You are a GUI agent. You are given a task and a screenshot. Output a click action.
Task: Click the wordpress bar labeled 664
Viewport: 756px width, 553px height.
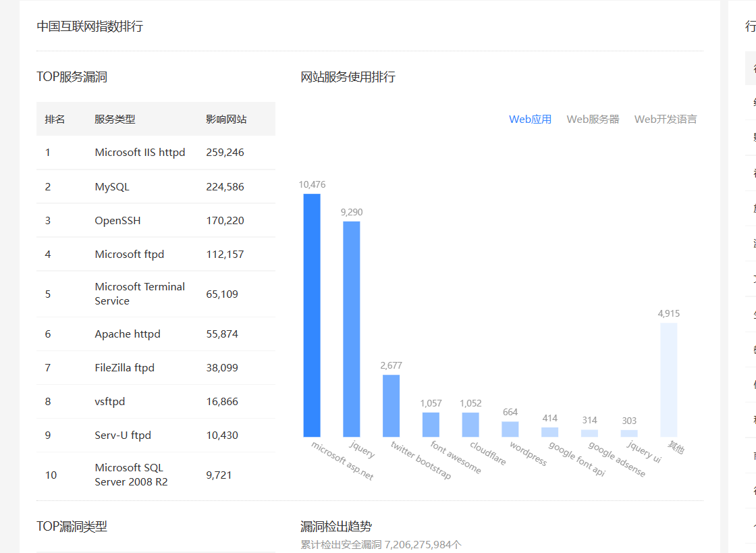point(510,429)
